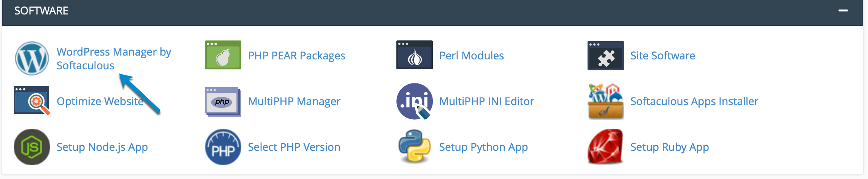Click the Python logo icon
Viewport: 868px width, 179px height.
415,147
